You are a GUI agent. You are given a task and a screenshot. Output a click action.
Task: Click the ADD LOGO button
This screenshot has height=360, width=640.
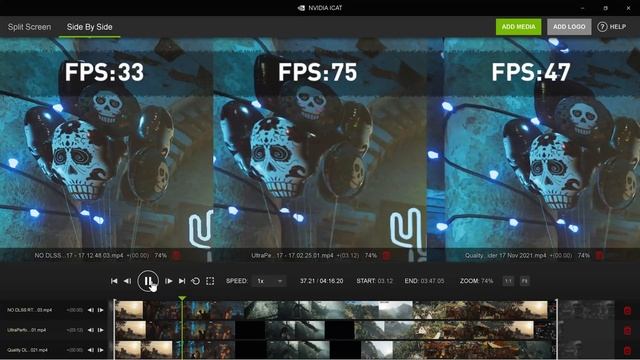pos(569,27)
